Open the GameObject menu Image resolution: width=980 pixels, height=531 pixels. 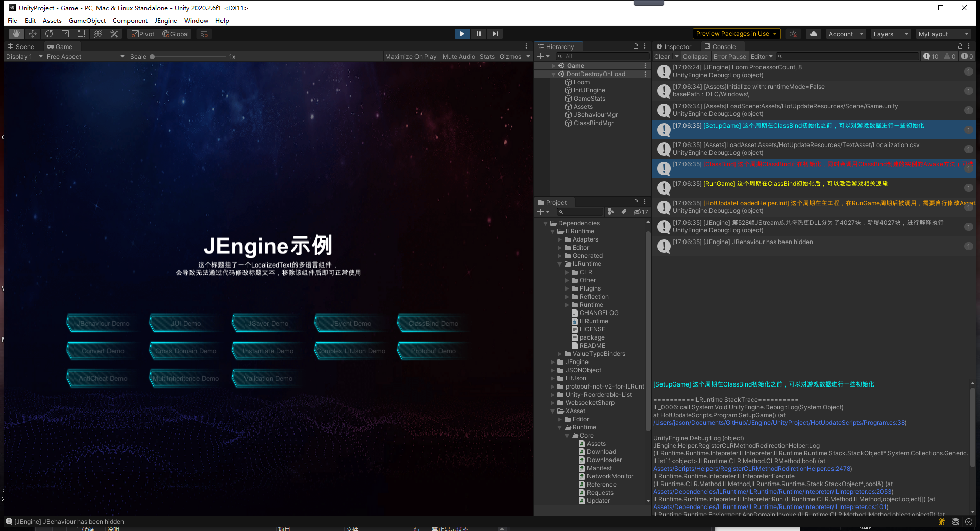click(x=87, y=20)
